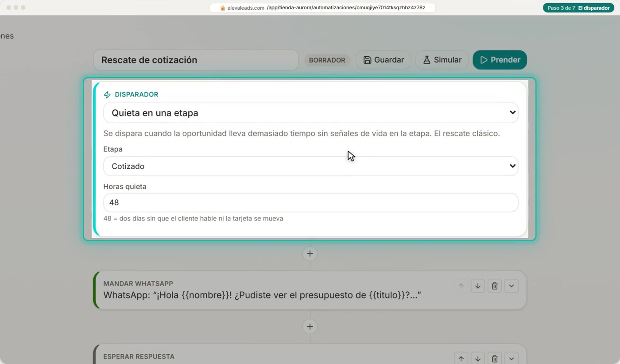The image size is (620, 364).
Task: Click the elevaleads.com browser address bar
Action: click(x=322, y=8)
